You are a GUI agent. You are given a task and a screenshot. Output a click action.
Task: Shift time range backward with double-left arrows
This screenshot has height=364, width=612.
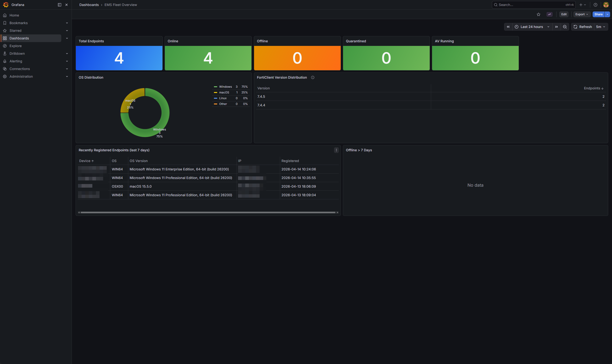coord(508,27)
